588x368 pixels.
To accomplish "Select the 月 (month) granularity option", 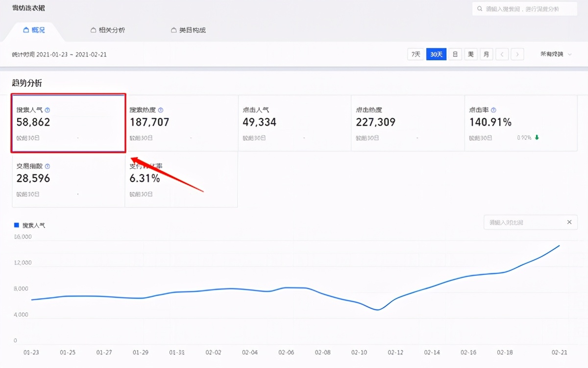I will pyautogui.click(x=486, y=54).
